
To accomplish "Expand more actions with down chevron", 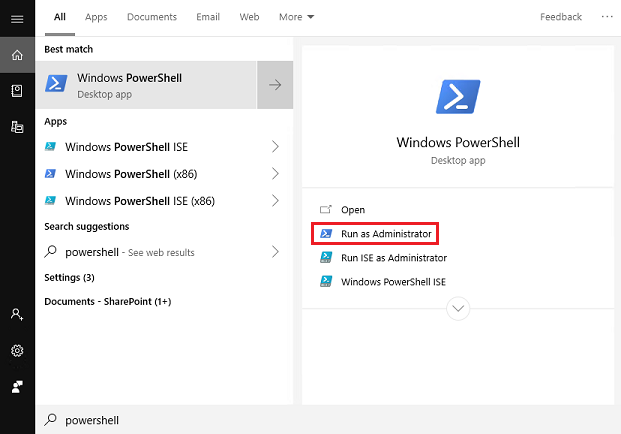I will click(458, 309).
